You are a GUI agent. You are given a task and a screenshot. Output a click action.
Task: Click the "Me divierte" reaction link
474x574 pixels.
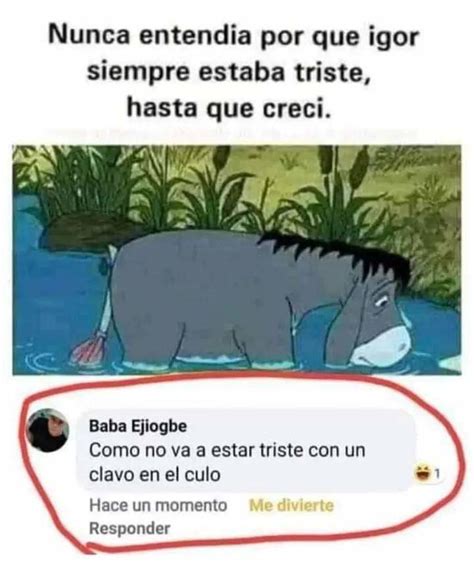pos(291,505)
